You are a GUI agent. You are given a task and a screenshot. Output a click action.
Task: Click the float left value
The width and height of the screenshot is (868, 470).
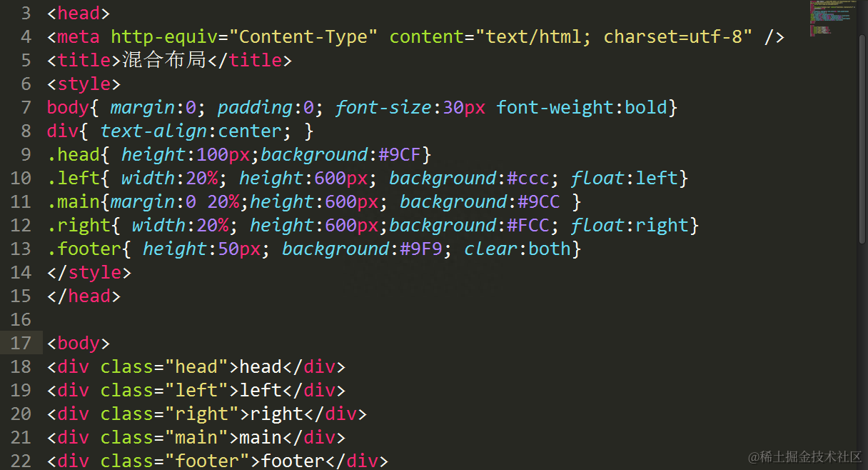pos(656,178)
